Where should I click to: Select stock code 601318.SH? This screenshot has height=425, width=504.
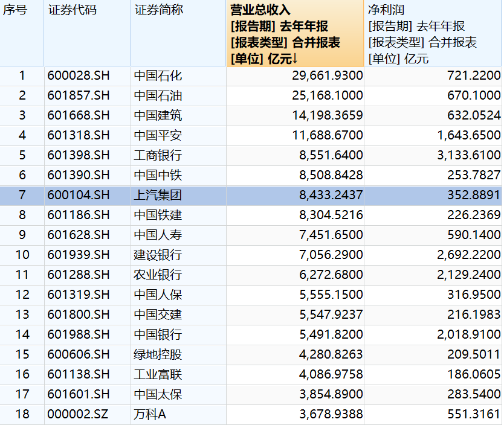point(79,135)
